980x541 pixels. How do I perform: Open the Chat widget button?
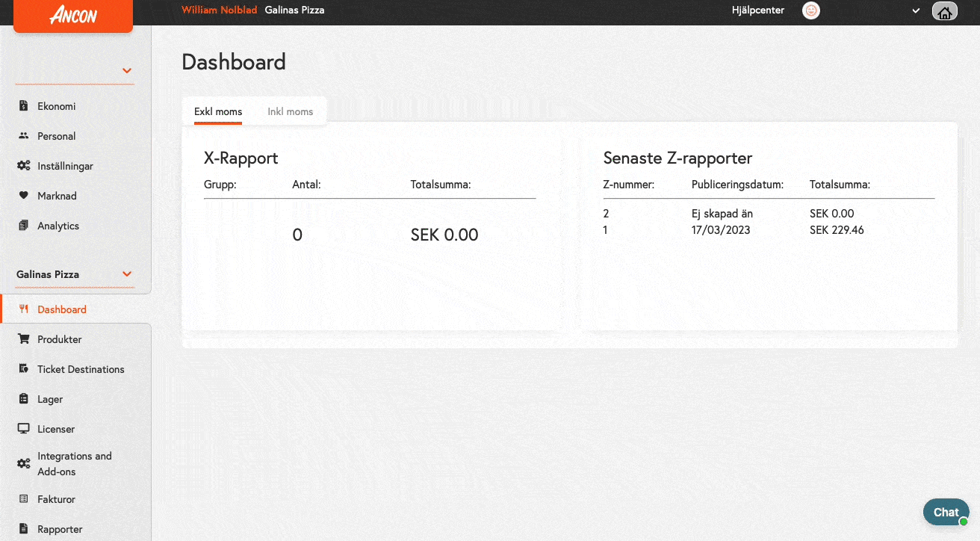click(x=946, y=512)
